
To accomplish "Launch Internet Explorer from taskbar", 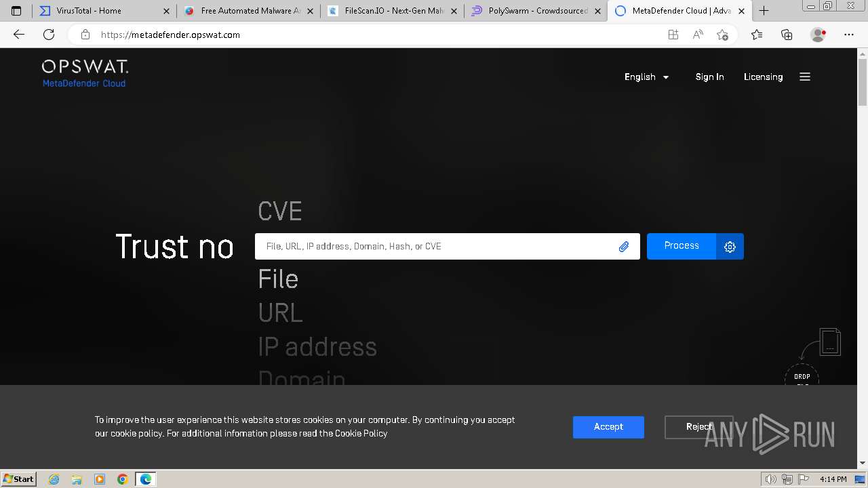I will (x=54, y=479).
